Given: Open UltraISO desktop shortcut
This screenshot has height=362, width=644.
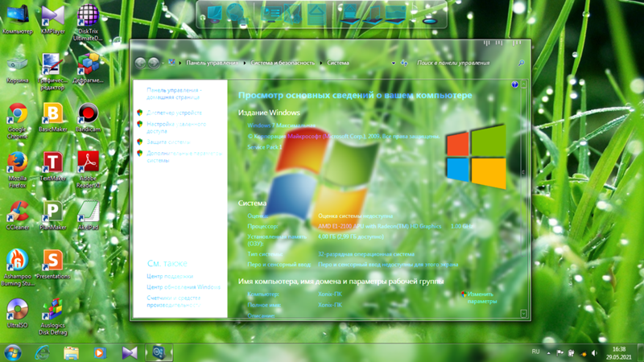Looking at the screenshot, I should point(17,313).
